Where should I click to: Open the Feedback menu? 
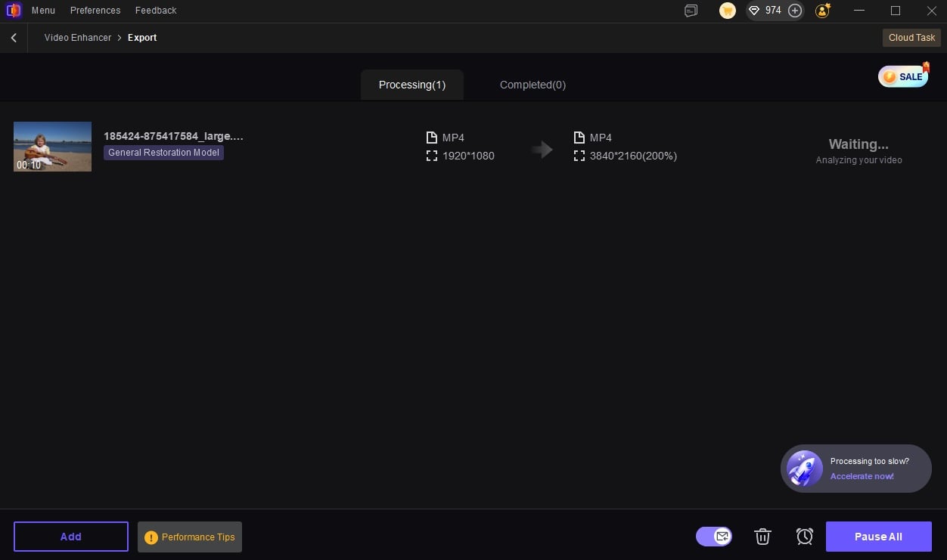156,11
